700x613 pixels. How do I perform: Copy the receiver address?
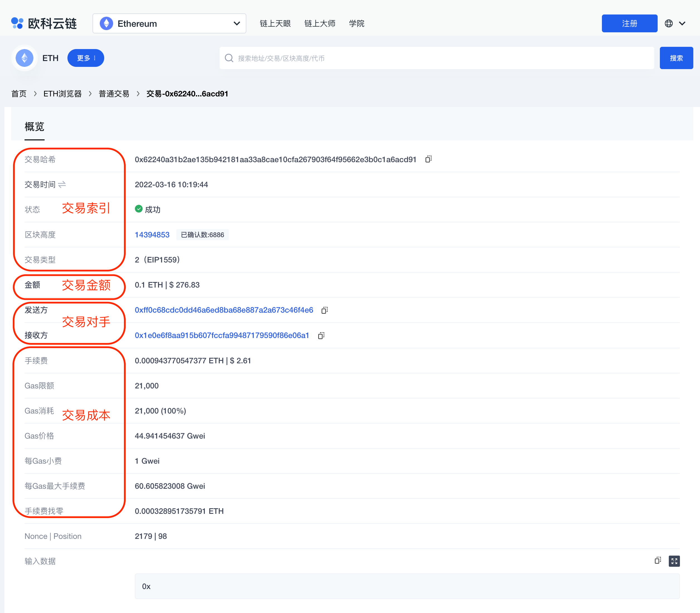[321, 335]
